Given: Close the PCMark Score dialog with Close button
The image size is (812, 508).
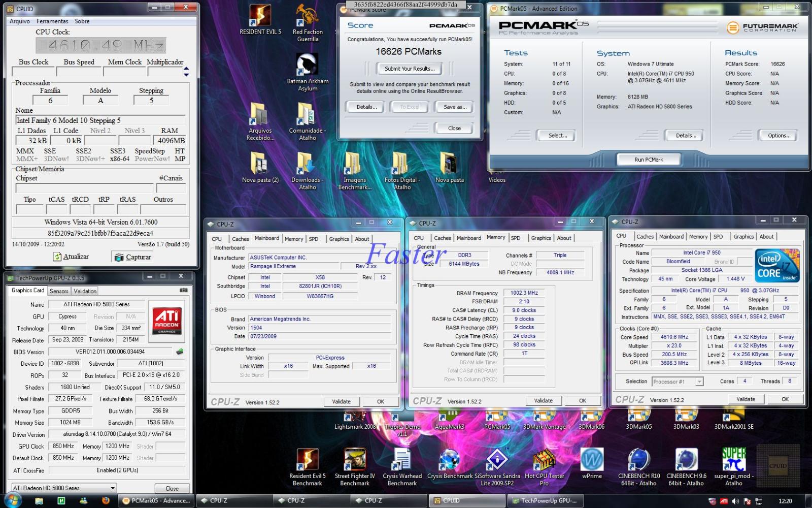Looking at the screenshot, I should [x=455, y=128].
